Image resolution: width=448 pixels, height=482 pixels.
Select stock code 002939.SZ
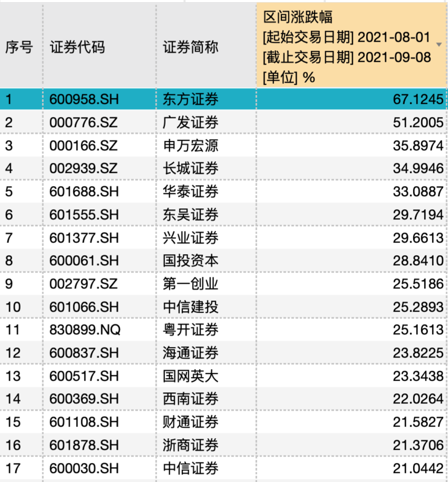[x=83, y=168]
